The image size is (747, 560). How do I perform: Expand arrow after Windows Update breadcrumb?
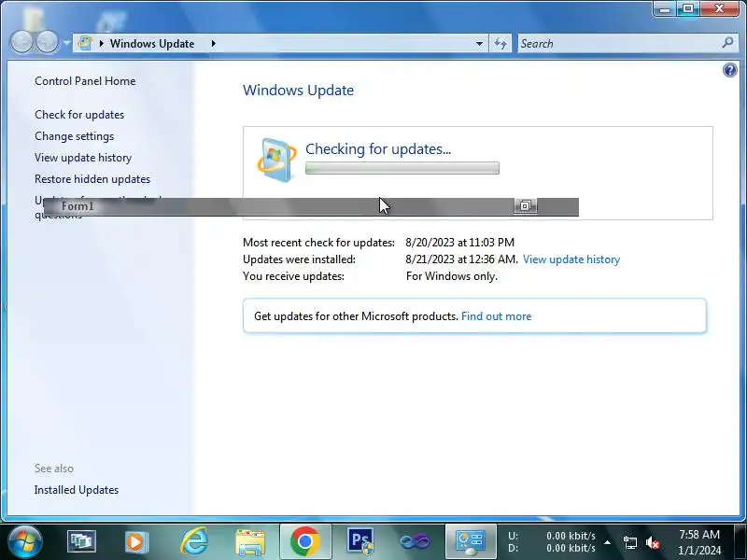point(214,43)
